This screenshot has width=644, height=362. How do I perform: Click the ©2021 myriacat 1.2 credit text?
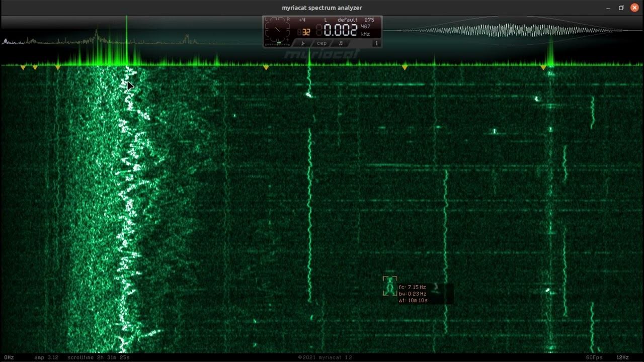pyautogui.click(x=325, y=357)
